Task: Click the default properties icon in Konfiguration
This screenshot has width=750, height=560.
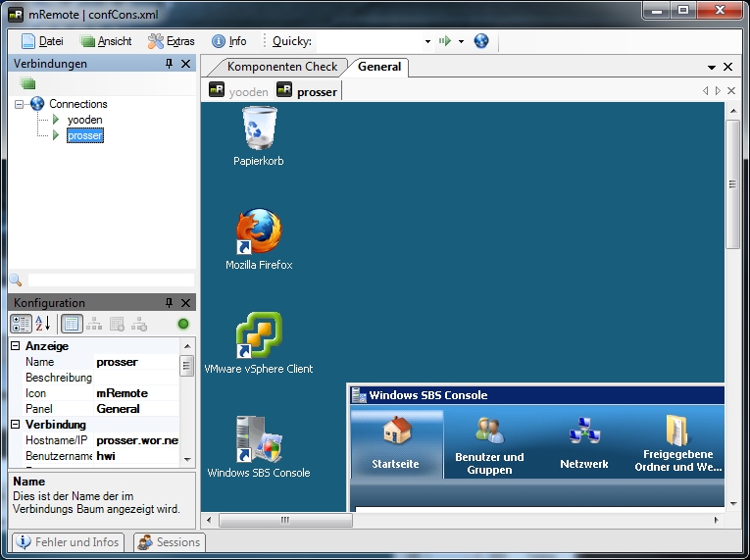Action: click(118, 324)
